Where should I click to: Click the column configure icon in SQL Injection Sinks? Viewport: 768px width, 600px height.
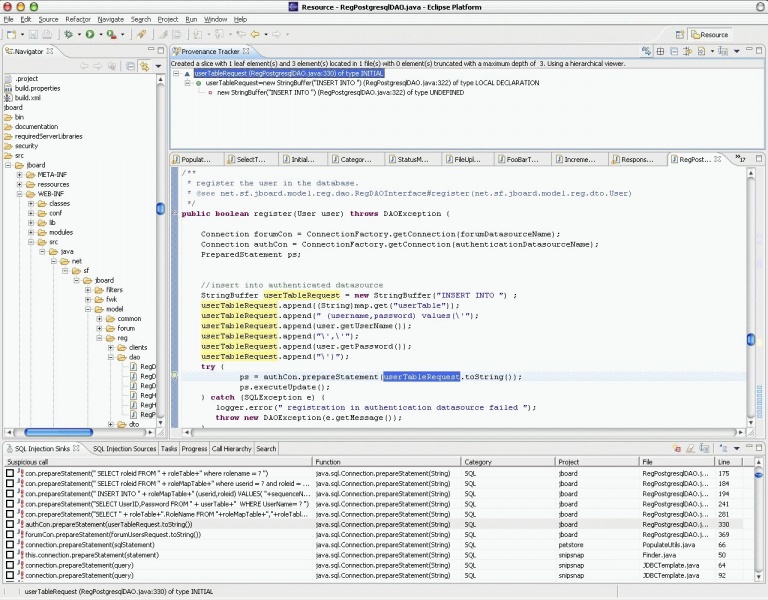point(704,448)
